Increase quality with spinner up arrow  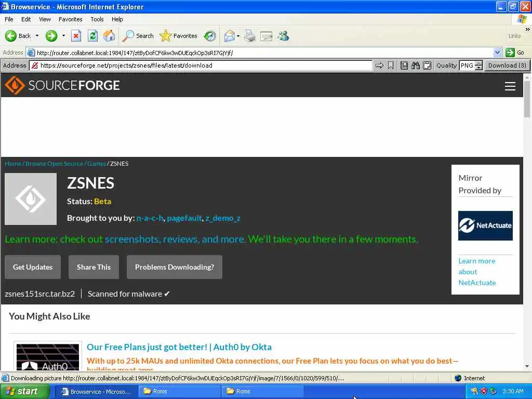(478, 63)
